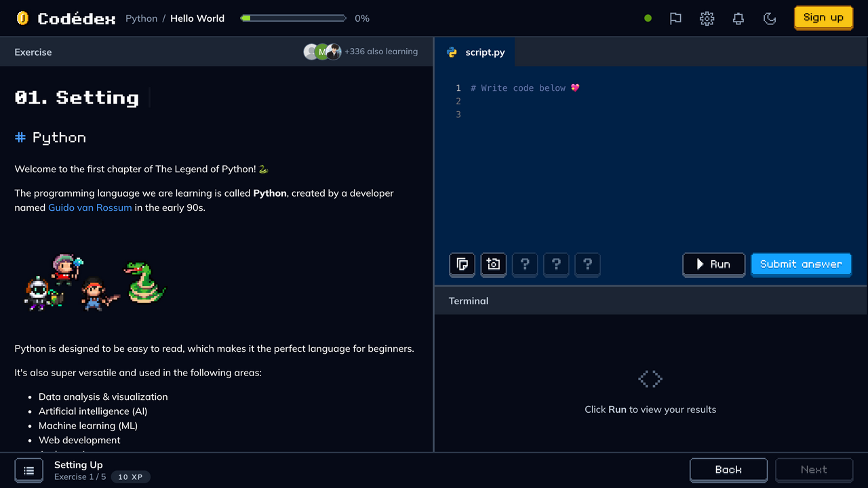Screen dimensions: 868x488
Task: Open the flag report icon
Action: click(x=675, y=18)
